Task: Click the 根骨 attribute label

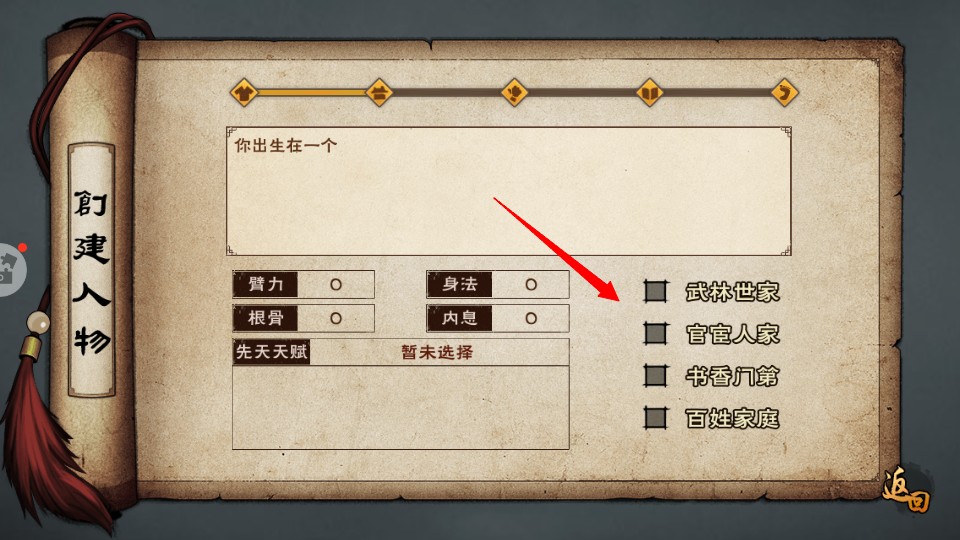Action: pos(265,318)
